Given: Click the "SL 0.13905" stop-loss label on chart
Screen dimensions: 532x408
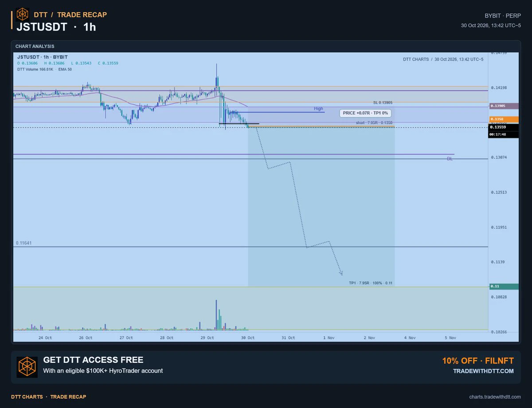Looking at the screenshot, I should 383,102.
